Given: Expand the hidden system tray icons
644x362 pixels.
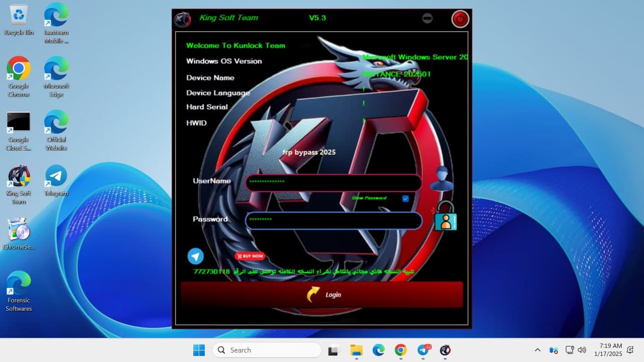Looking at the screenshot, I should point(537,350).
